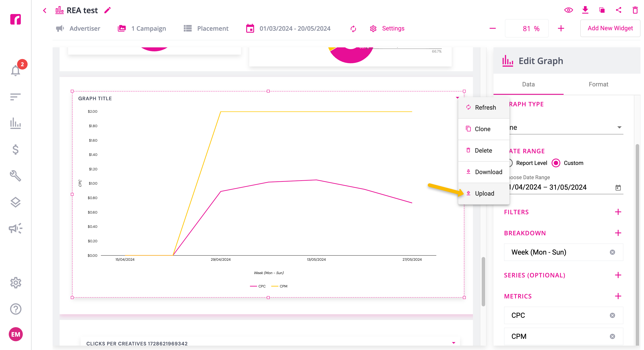The image size is (644, 350).
Task: Preview the report with eye icon
Action: [568, 10]
